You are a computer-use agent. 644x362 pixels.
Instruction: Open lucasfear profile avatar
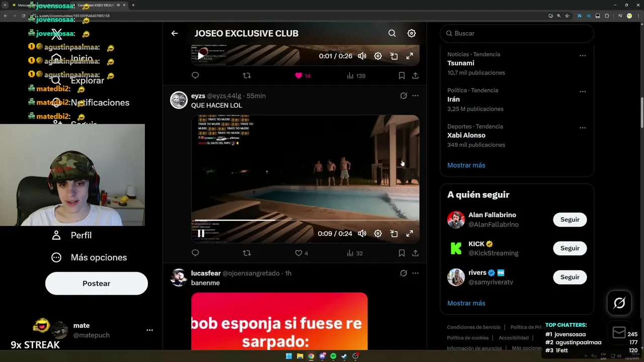tap(179, 277)
